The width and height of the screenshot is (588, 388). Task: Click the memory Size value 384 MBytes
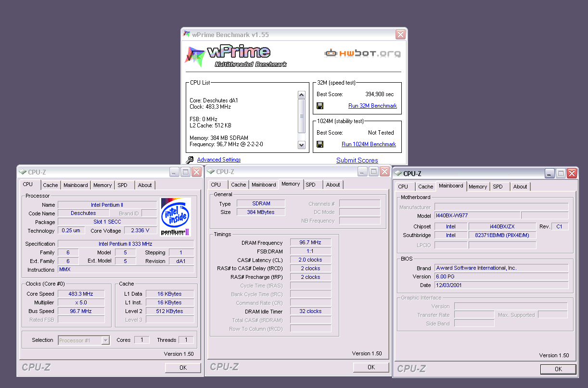[261, 212]
